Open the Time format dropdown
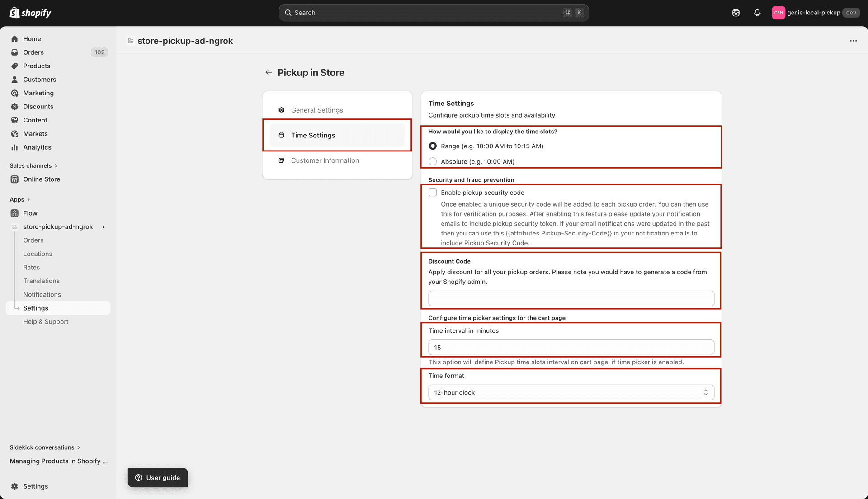868x499 pixels. (571, 392)
